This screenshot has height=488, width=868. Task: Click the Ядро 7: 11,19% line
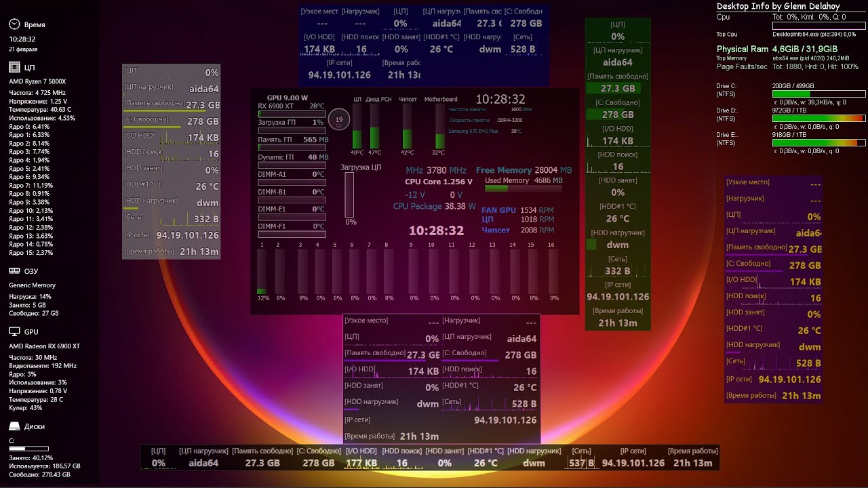(x=31, y=185)
